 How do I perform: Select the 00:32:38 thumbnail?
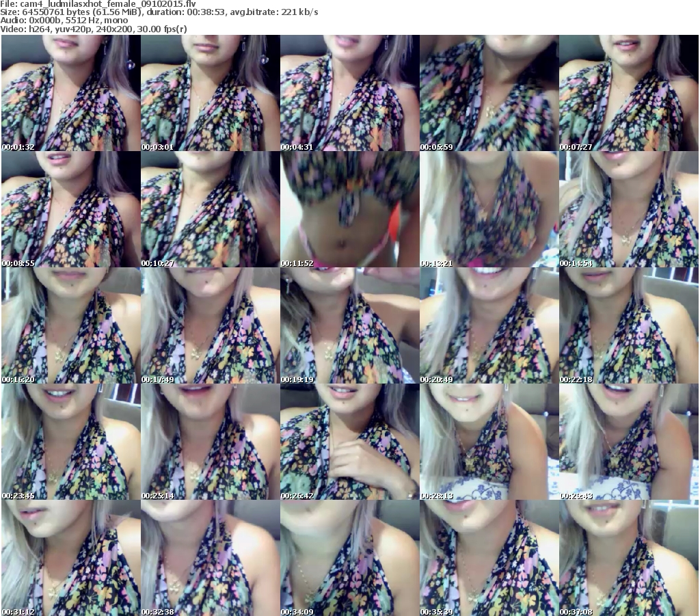(x=211, y=558)
